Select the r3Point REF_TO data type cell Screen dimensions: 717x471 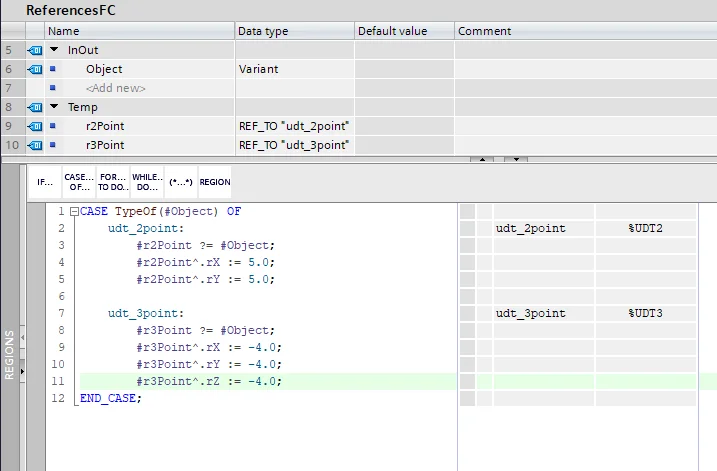[x=294, y=145]
